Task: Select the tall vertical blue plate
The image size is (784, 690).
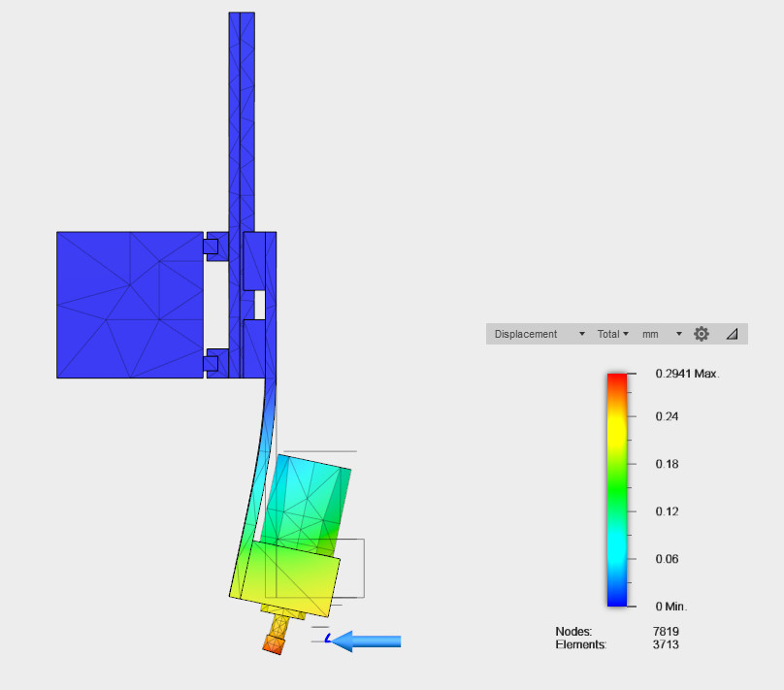Action: point(242,120)
